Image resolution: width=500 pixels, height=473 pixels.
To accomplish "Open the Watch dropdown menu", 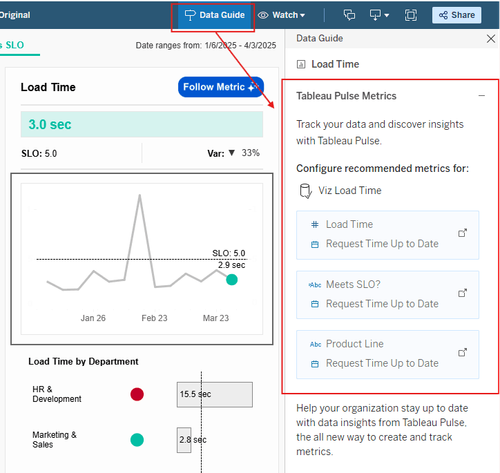I will coord(282,15).
